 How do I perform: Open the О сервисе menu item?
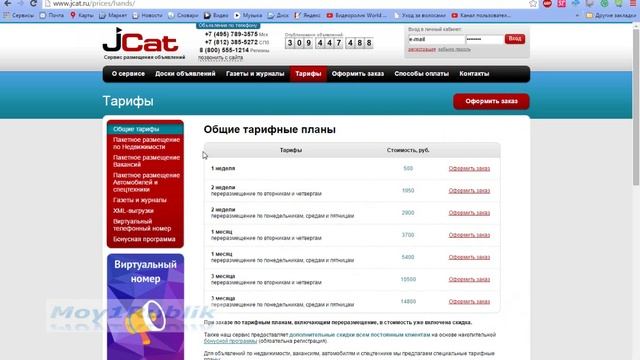[128, 74]
